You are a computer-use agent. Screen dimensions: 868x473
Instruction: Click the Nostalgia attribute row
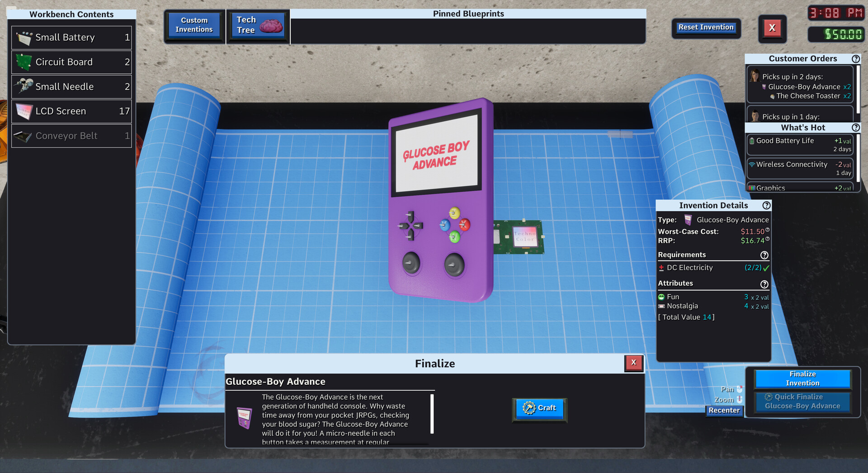point(713,306)
